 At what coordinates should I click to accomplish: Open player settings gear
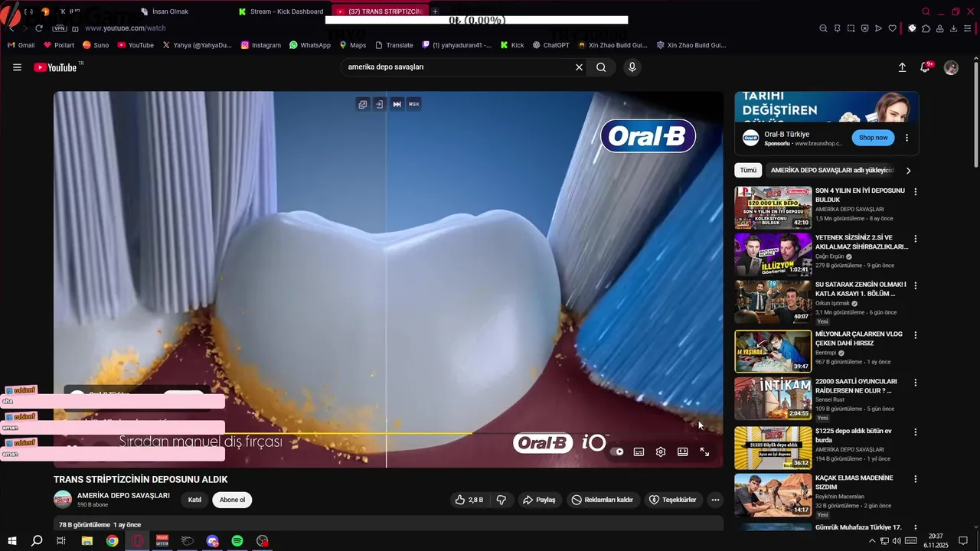coord(661,452)
